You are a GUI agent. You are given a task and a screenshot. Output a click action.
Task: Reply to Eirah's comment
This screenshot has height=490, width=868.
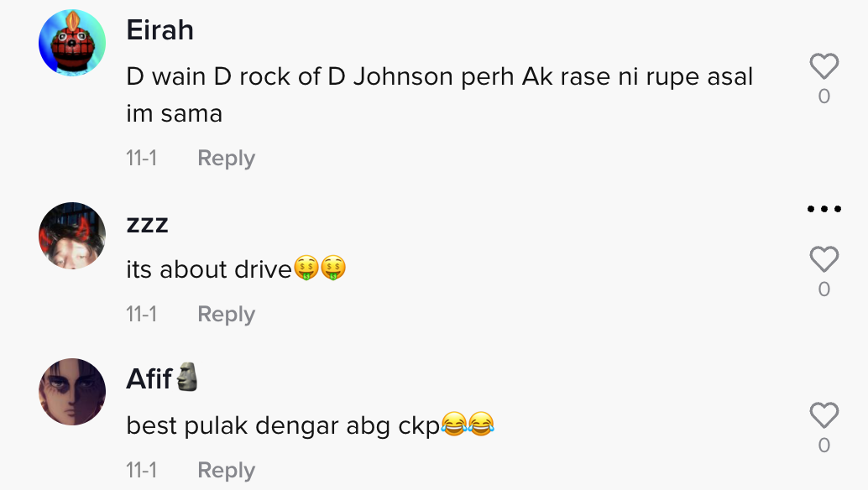click(x=226, y=159)
